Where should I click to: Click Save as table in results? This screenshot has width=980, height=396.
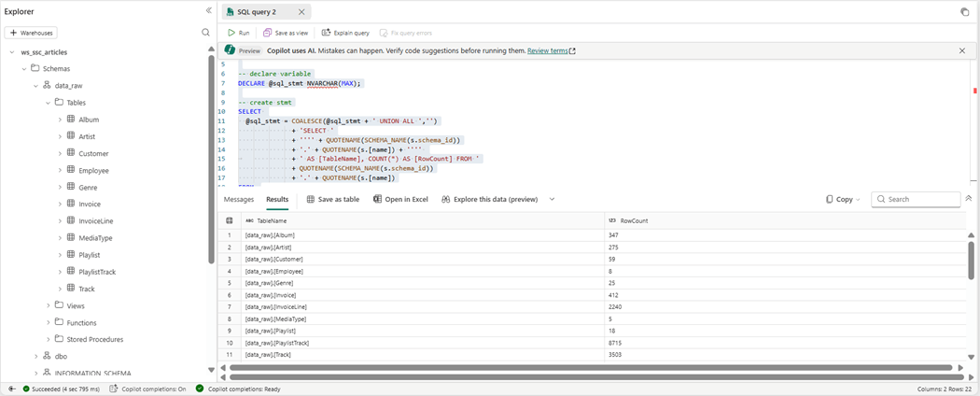click(333, 199)
